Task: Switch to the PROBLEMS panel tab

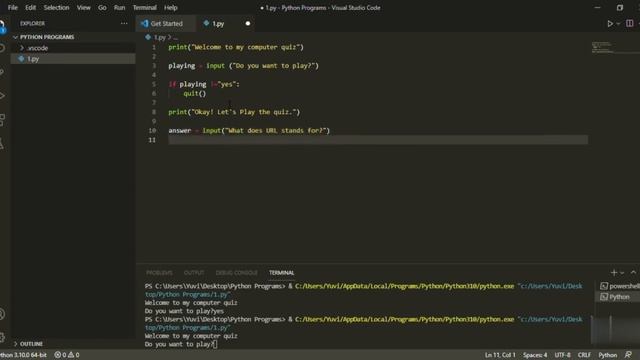Action: click(159, 273)
